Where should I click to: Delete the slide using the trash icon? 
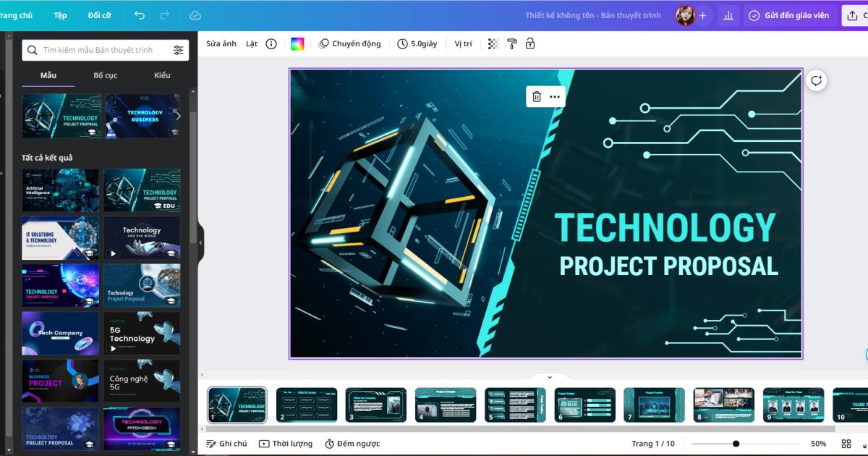(x=537, y=96)
